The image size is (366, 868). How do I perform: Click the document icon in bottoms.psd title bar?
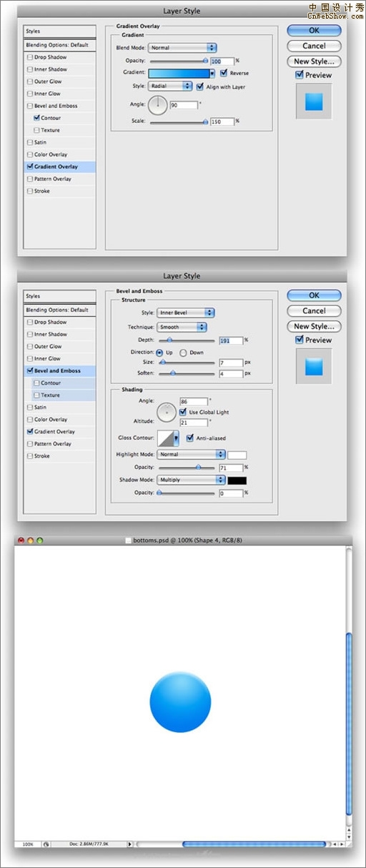(x=129, y=541)
